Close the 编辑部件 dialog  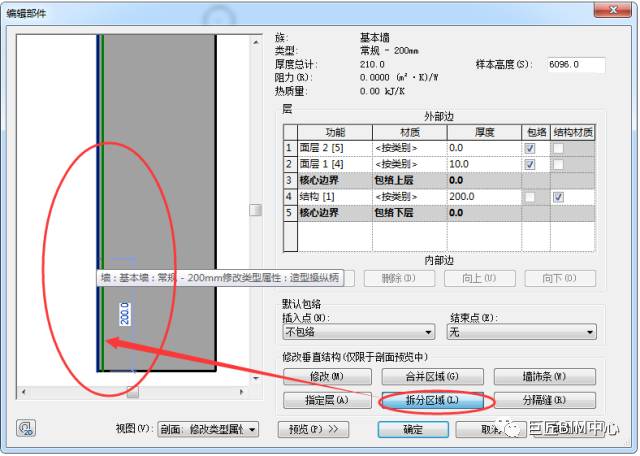pos(613,10)
